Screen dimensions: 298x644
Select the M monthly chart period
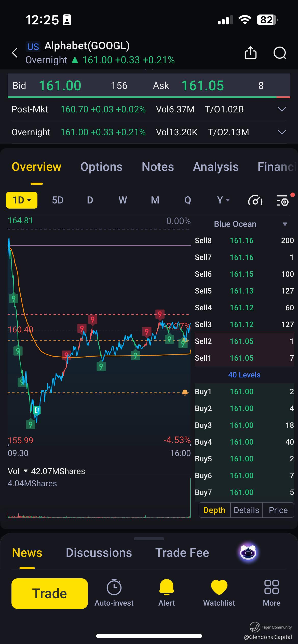155,200
